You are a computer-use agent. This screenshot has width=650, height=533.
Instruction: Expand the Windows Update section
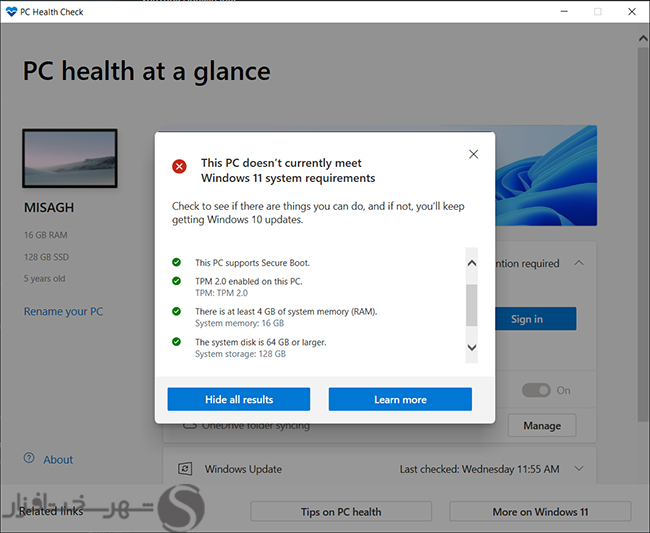[579, 469]
